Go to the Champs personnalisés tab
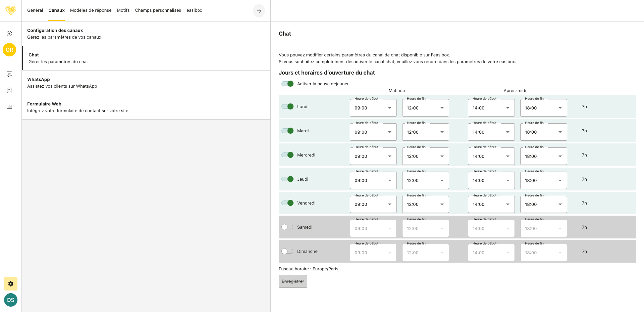 tap(158, 10)
